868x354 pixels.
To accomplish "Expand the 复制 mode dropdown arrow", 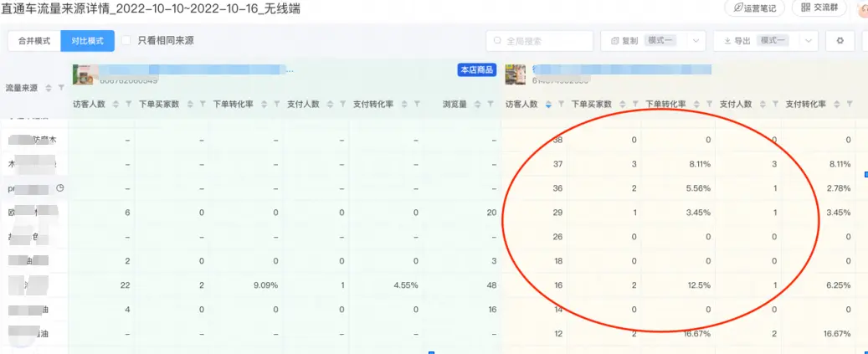I will click(696, 41).
